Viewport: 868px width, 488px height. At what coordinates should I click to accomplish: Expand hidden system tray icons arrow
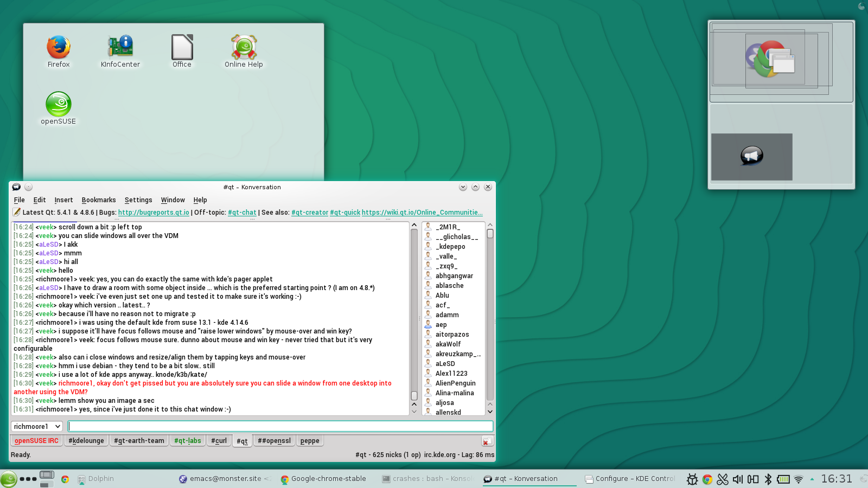coord(812,479)
